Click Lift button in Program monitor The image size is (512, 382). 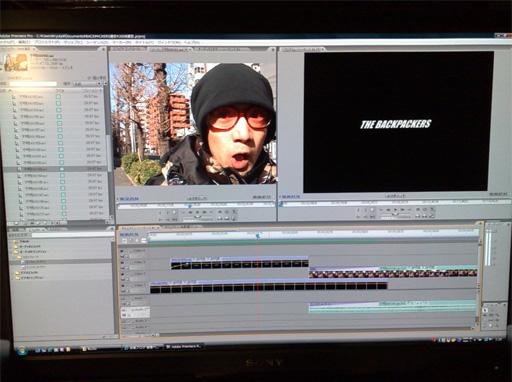[x=418, y=216]
